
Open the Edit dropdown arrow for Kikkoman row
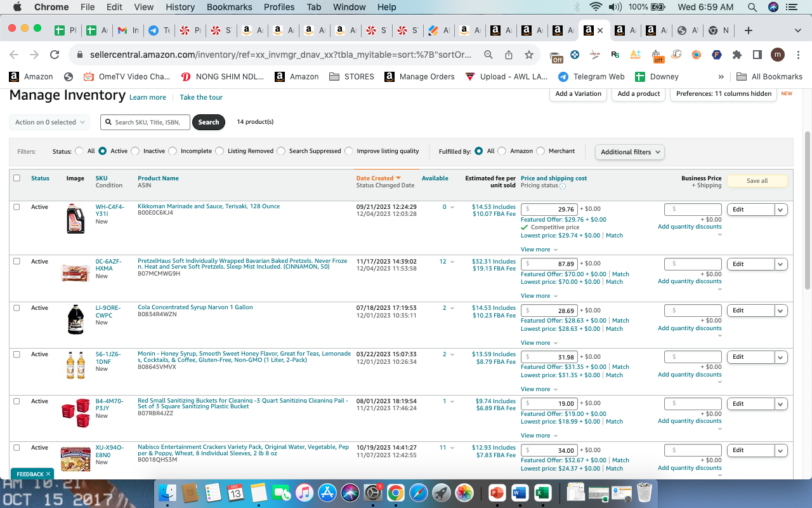click(781, 210)
